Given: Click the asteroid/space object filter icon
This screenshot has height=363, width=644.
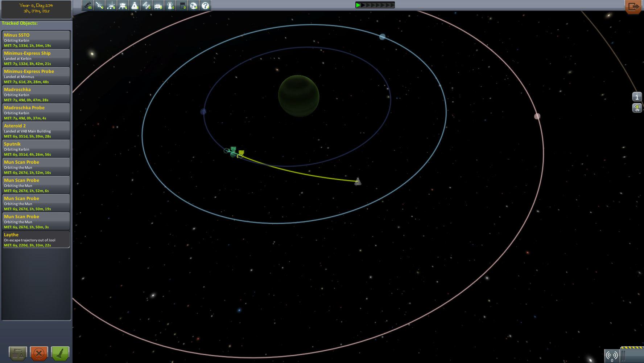Looking at the screenshot, I should [194, 5].
